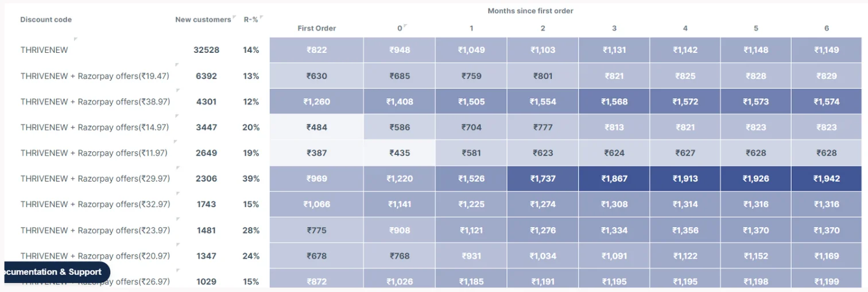Click the month 3 column header
This screenshot has width=868, height=292.
(x=614, y=28)
